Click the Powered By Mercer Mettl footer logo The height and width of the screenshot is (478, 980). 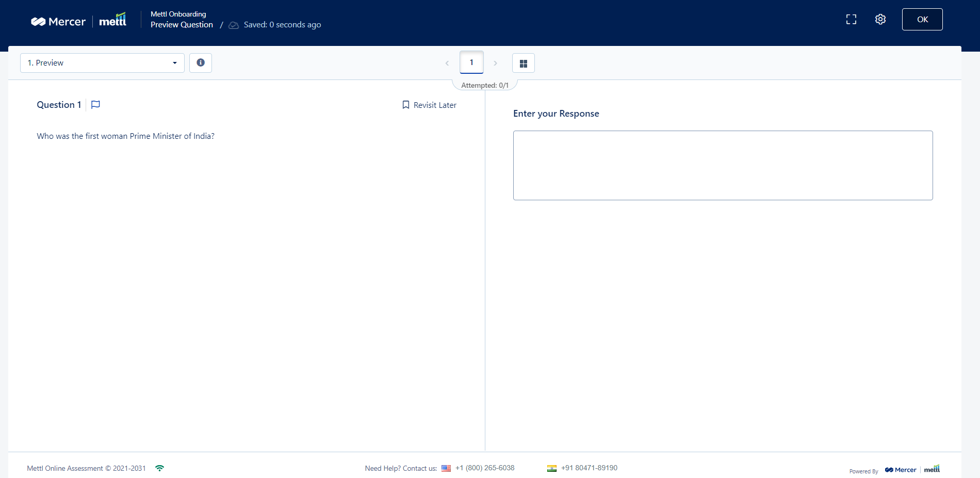pos(911,470)
